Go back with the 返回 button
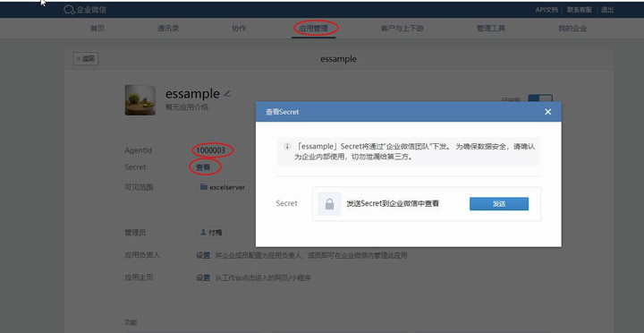This screenshot has width=644, height=333. click(x=86, y=59)
